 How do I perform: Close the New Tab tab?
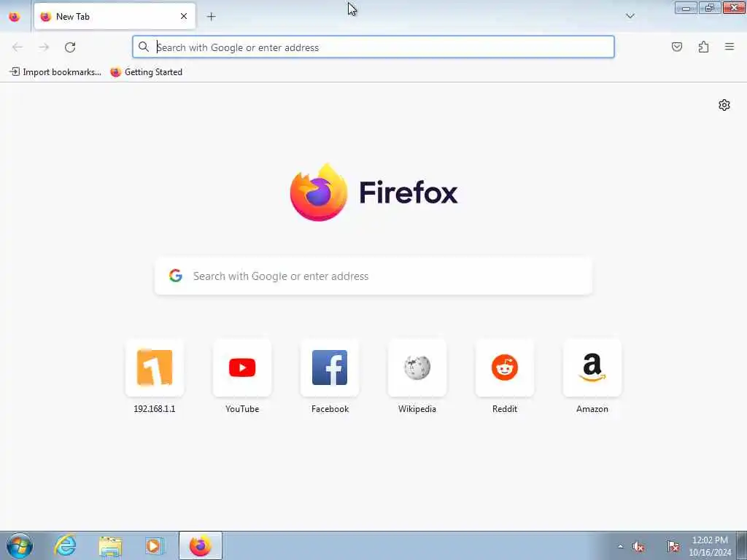coord(183,16)
